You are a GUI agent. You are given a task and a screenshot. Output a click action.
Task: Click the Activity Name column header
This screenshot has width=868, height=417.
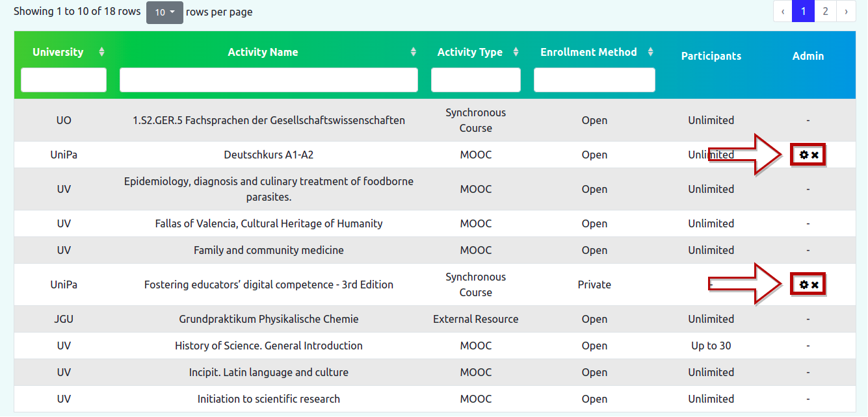[x=263, y=52]
